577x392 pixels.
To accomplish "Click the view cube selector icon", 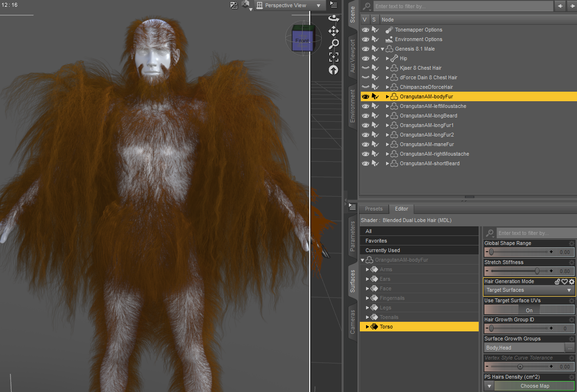I will (x=246, y=5).
